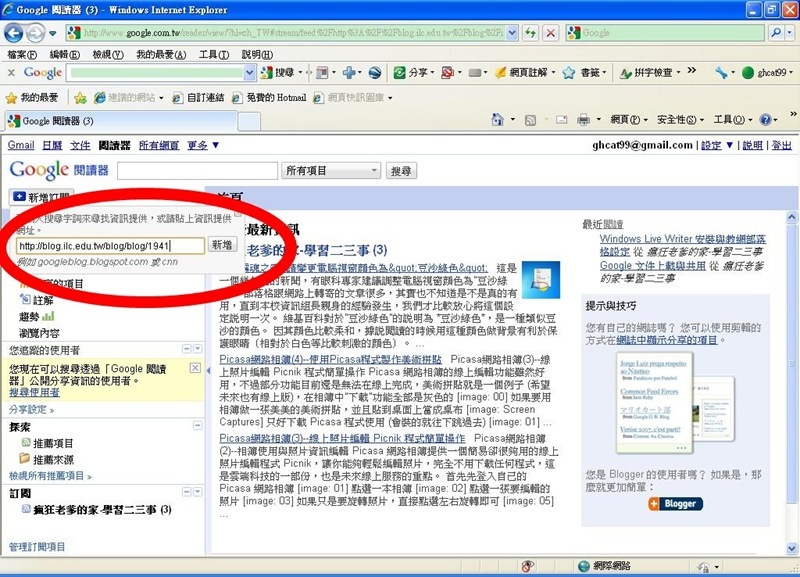Open the 安全性(S) command bar menu
This screenshot has height=577, width=800.
click(x=680, y=120)
